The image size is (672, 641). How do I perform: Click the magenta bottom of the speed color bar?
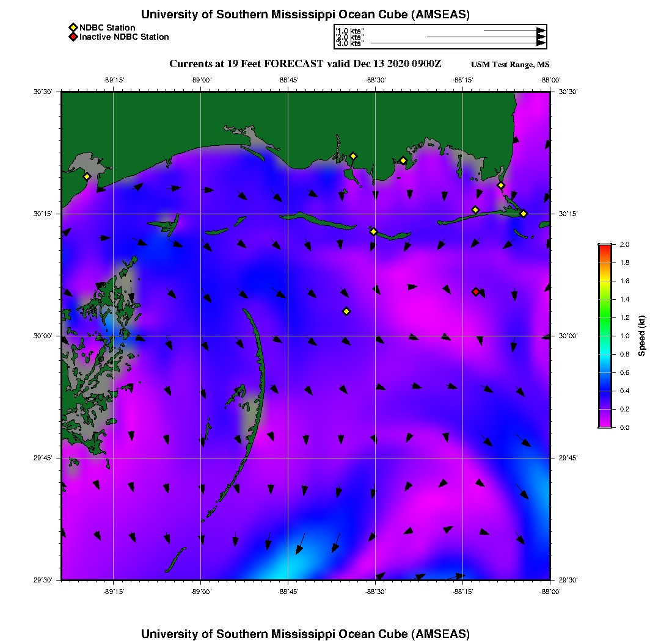tap(605, 424)
